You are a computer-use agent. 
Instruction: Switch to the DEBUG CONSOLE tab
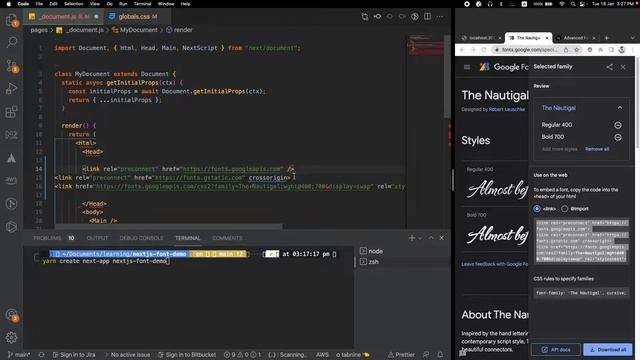click(141, 238)
